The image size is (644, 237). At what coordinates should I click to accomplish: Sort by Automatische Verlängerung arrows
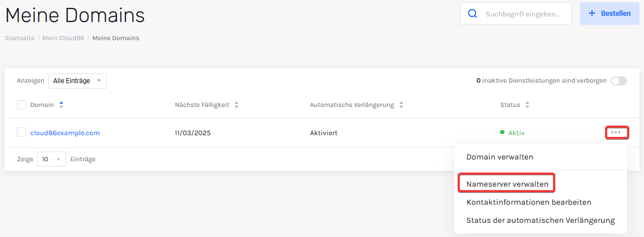[401, 105]
